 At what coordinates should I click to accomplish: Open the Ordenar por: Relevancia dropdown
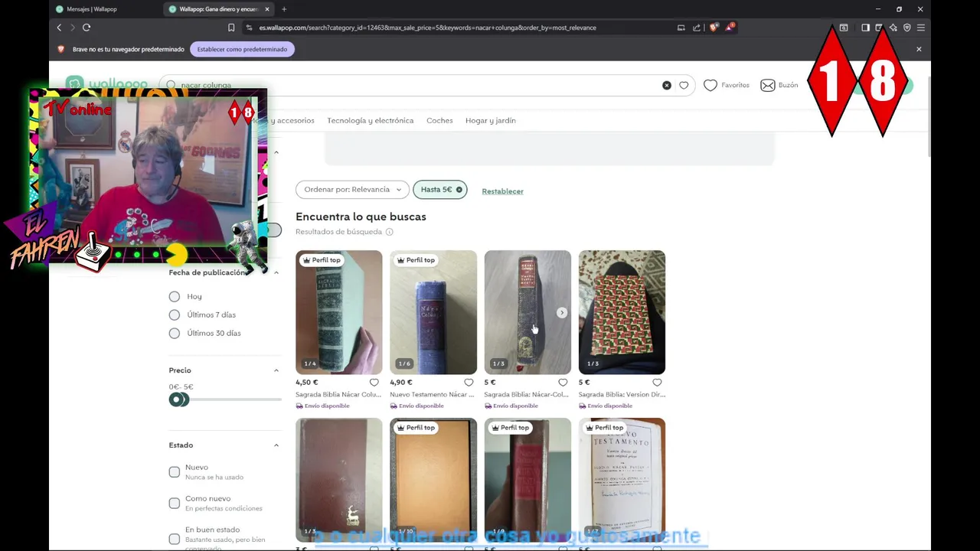(352, 190)
